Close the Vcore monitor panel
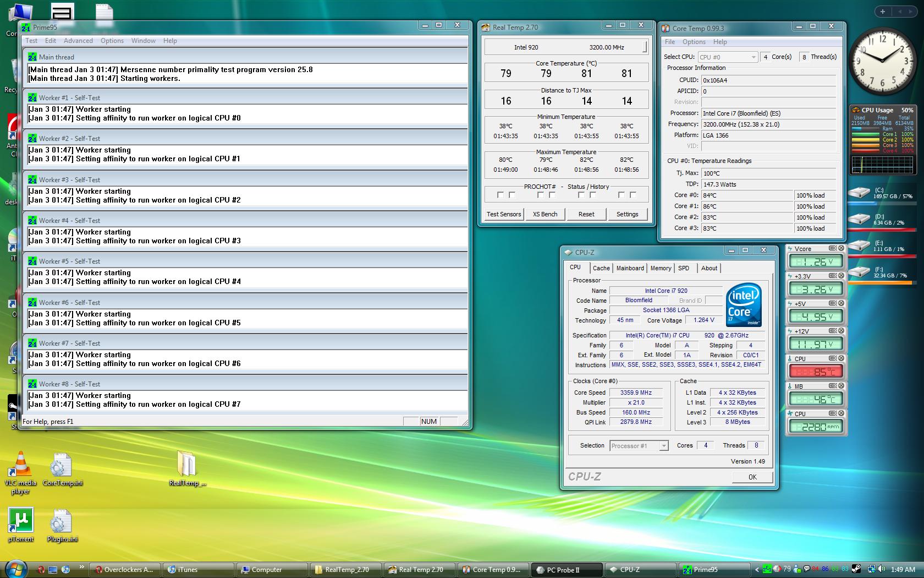The image size is (924, 578). 841,248
